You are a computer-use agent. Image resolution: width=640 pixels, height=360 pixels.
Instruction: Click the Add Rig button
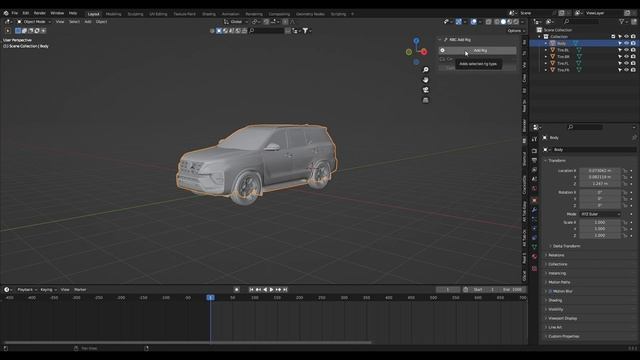pos(478,50)
